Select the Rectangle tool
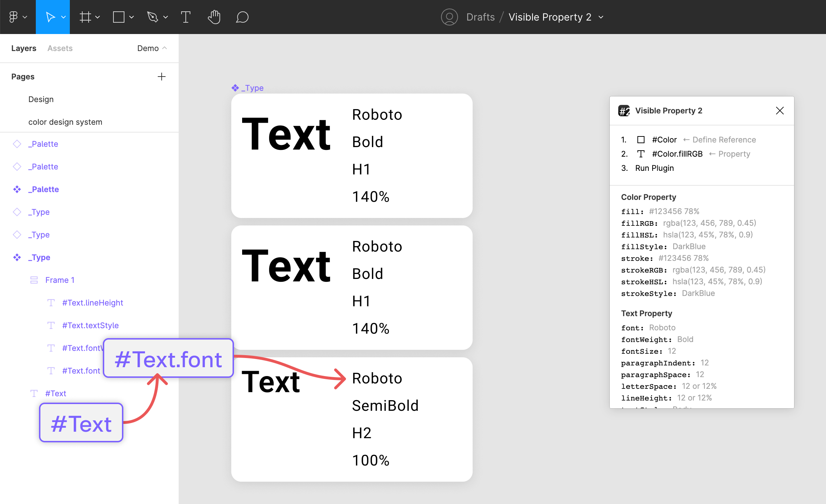Image resolution: width=826 pixels, height=504 pixels. pos(119,17)
